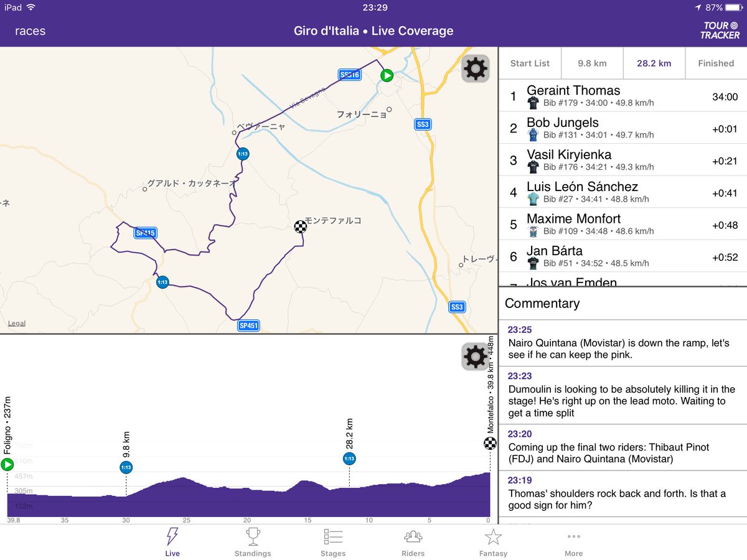Switch to the 9.8 km split tab
747x560 pixels.
tap(592, 63)
